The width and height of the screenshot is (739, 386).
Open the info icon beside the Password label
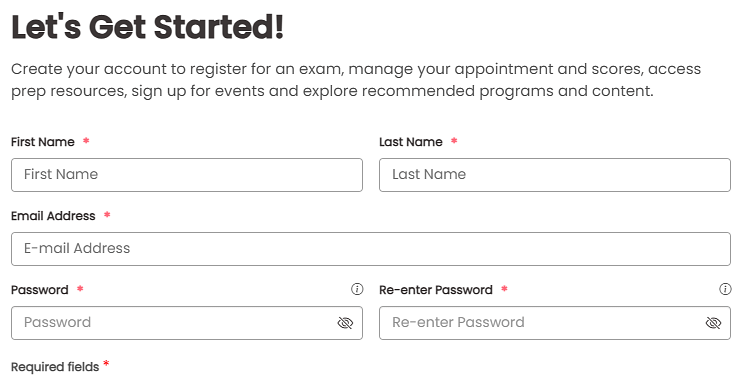(357, 289)
